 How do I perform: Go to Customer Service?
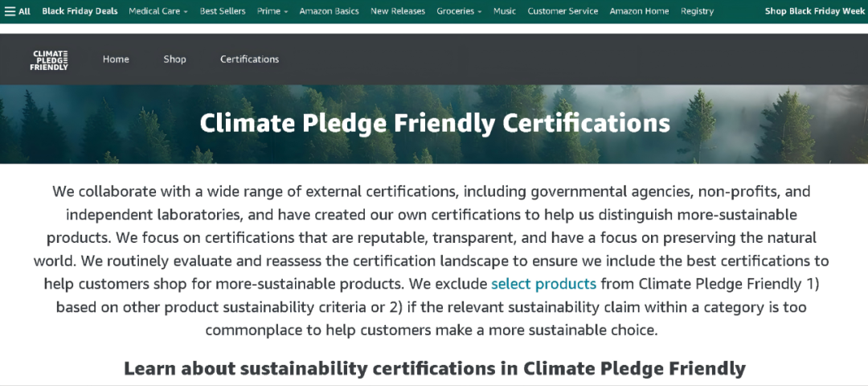pos(563,11)
